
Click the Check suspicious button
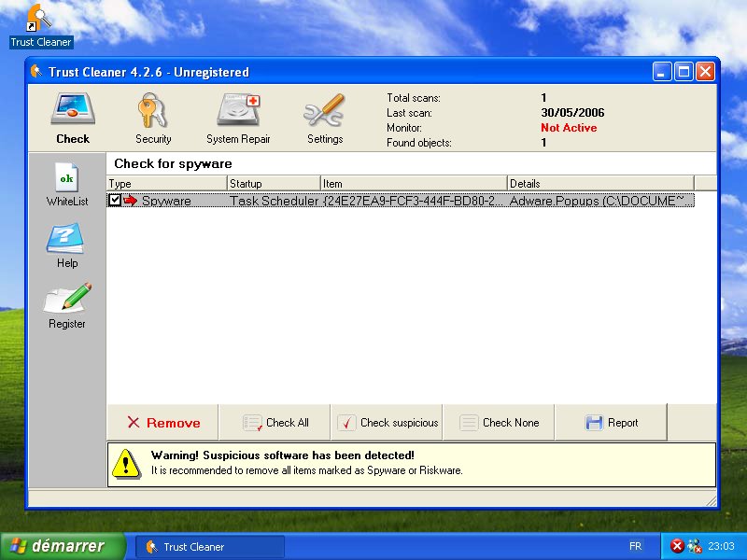(387, 423)
